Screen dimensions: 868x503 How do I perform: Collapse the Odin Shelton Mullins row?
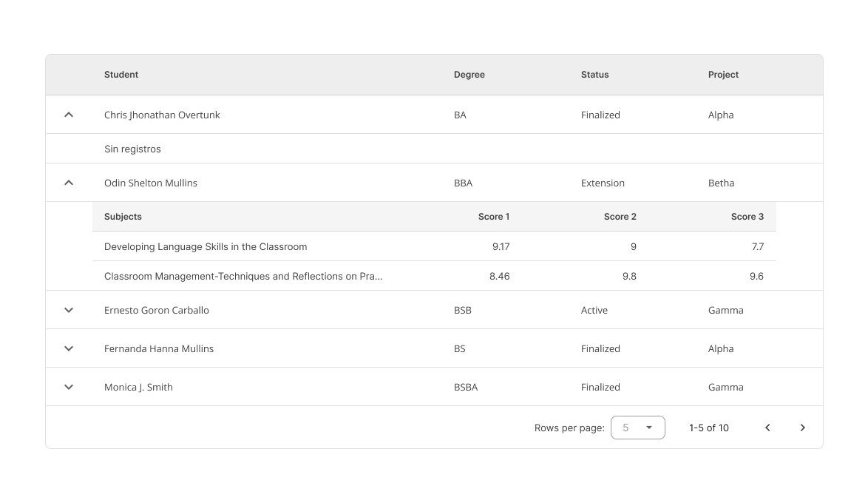(69, 183)
